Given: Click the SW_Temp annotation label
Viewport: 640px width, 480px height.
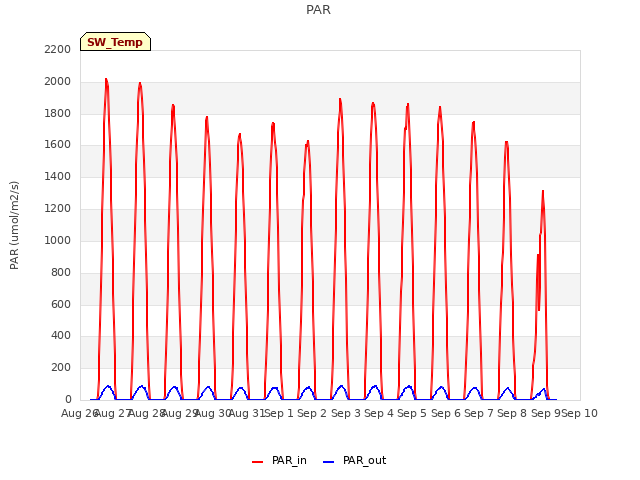Looking at the screenshot, I should pos(115,42).
